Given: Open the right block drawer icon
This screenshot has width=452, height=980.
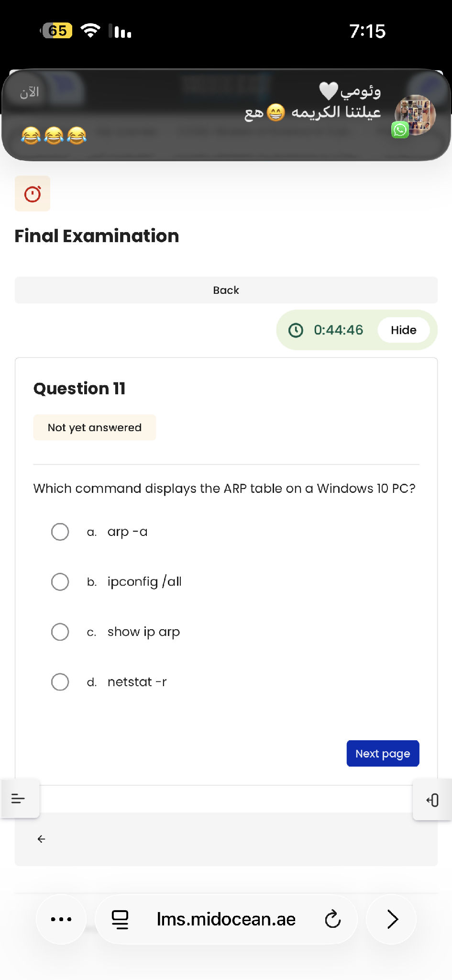Looking at the screenshot, I should (x=432, y=800).
